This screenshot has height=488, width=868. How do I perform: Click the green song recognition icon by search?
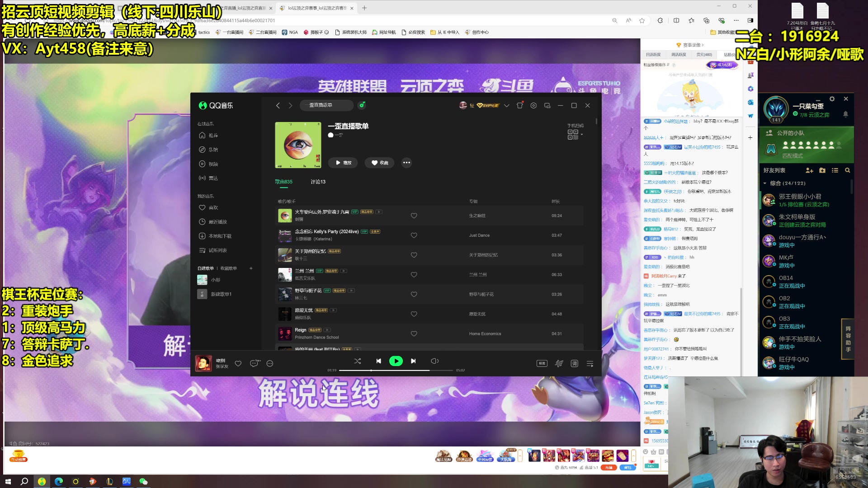(x=362, y=105)
